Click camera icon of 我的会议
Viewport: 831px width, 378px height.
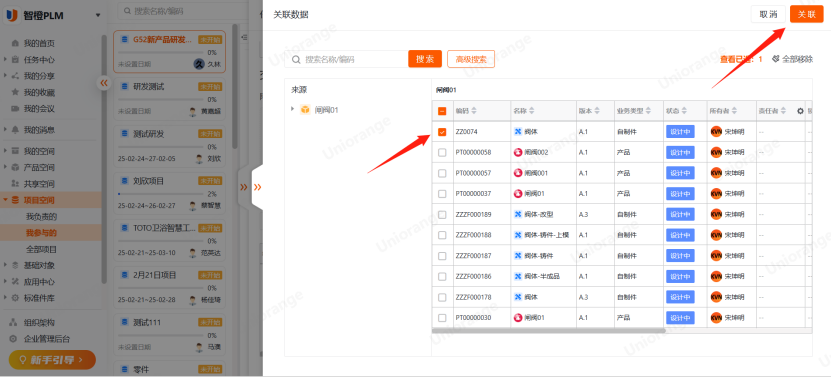pos(15,109)
